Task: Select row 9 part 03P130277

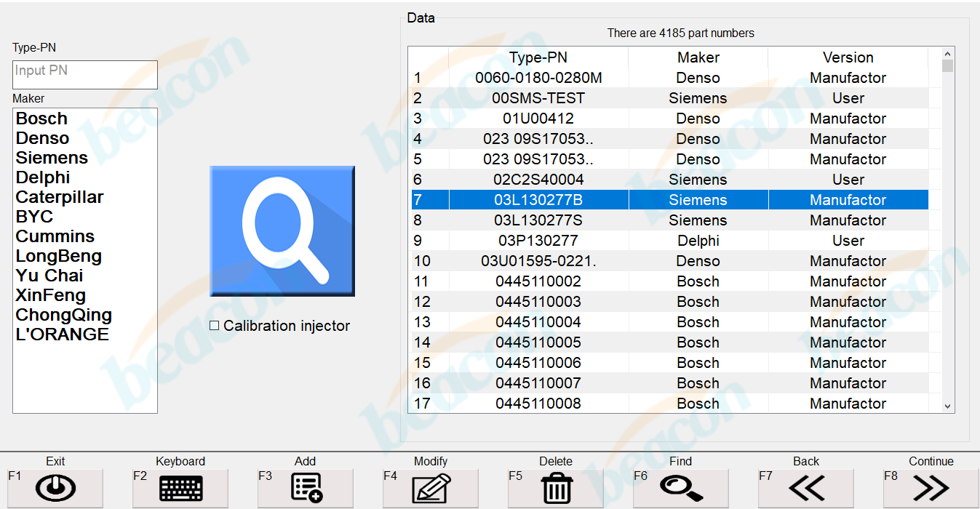Action: (x=538, y=241)
